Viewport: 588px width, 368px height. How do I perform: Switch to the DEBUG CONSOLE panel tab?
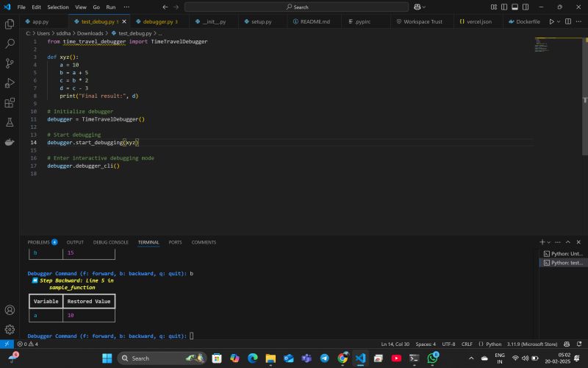point(110,242)
